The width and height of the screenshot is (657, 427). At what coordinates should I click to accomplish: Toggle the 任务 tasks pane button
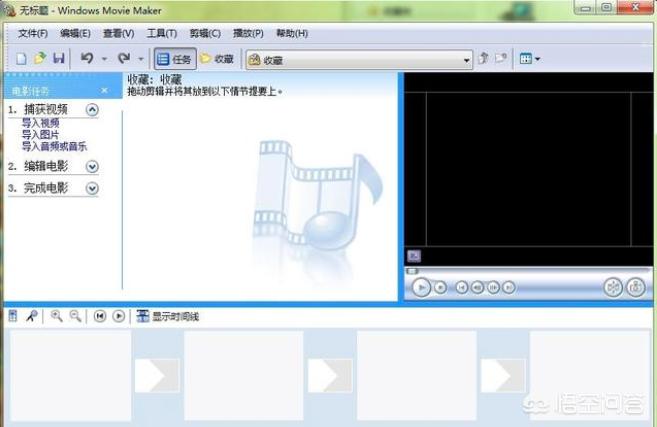point(175,59)
